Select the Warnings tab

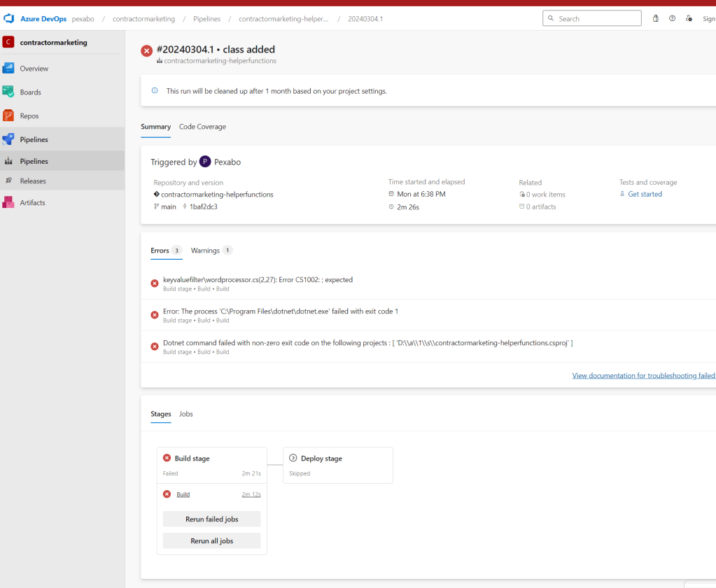pyautogui.click(x=211, y=251)
